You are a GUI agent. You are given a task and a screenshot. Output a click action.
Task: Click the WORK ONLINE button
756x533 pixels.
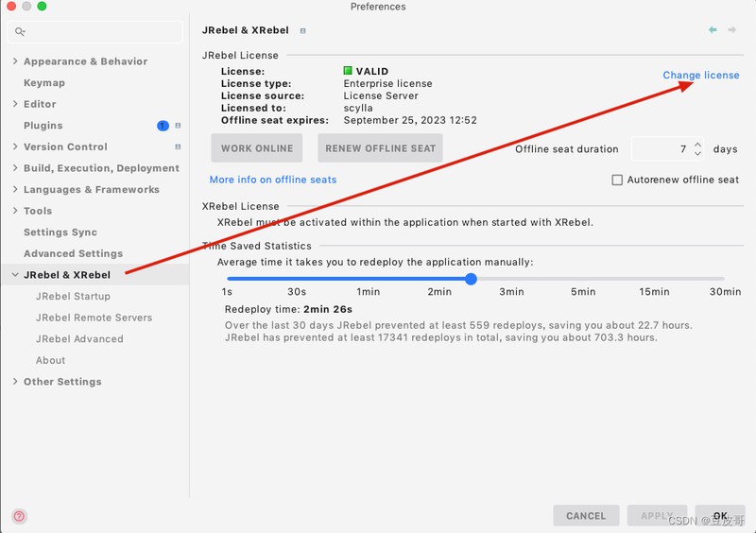tap(256, 148)
